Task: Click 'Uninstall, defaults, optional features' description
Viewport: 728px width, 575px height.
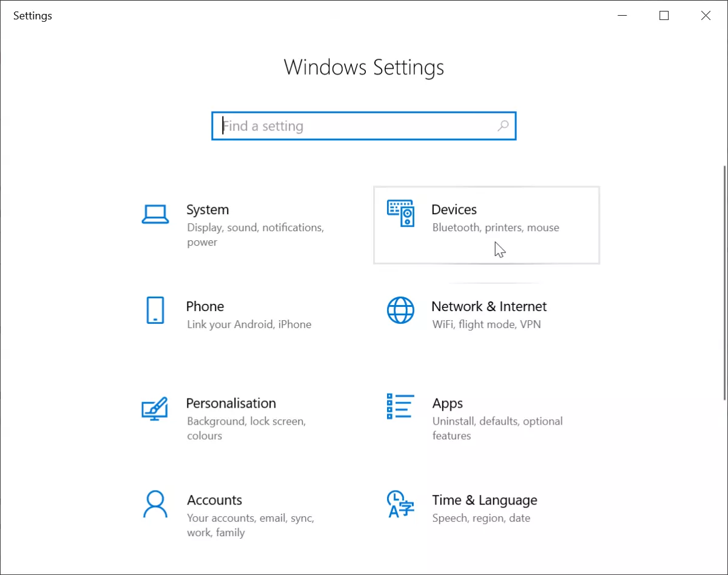Action: coord(497,428)
